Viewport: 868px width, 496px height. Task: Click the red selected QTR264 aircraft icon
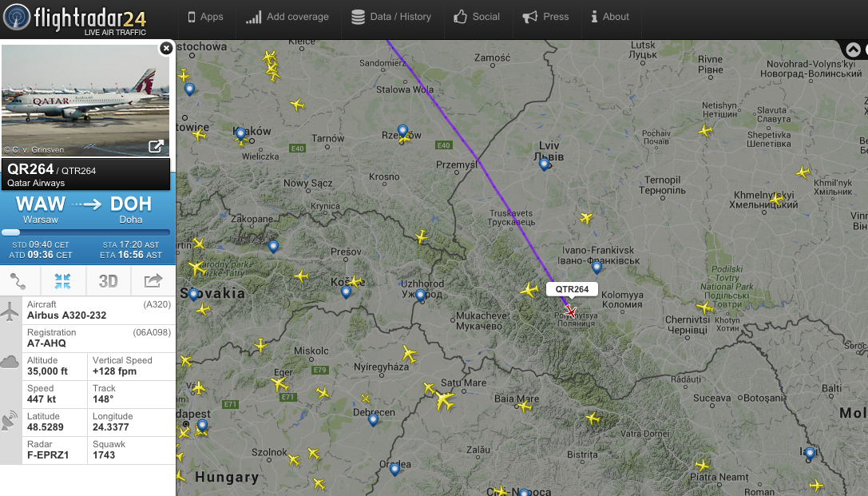pyautogui.click(x=570, y=311)
